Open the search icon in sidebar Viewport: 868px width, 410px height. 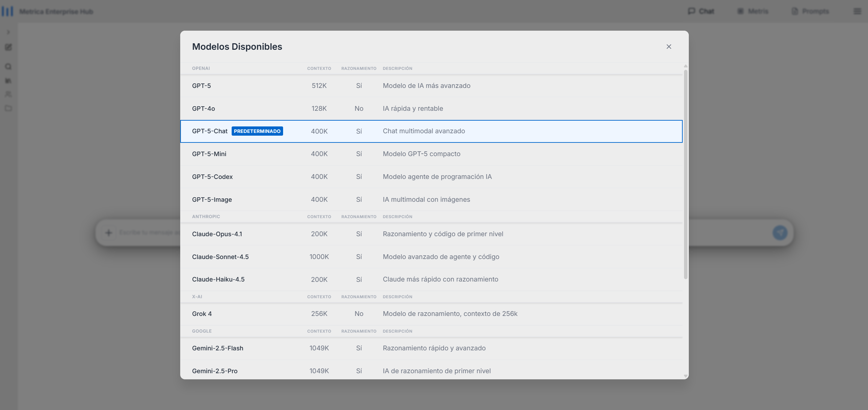click(x=9, y=66)
